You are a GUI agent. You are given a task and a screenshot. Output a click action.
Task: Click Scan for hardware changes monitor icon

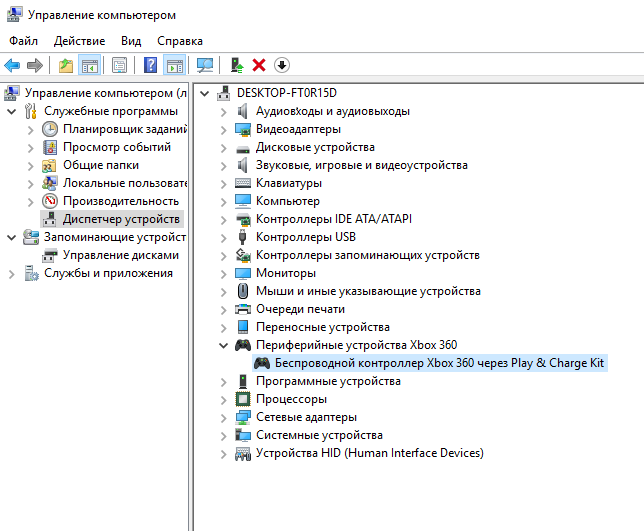[x=205, y=65]
